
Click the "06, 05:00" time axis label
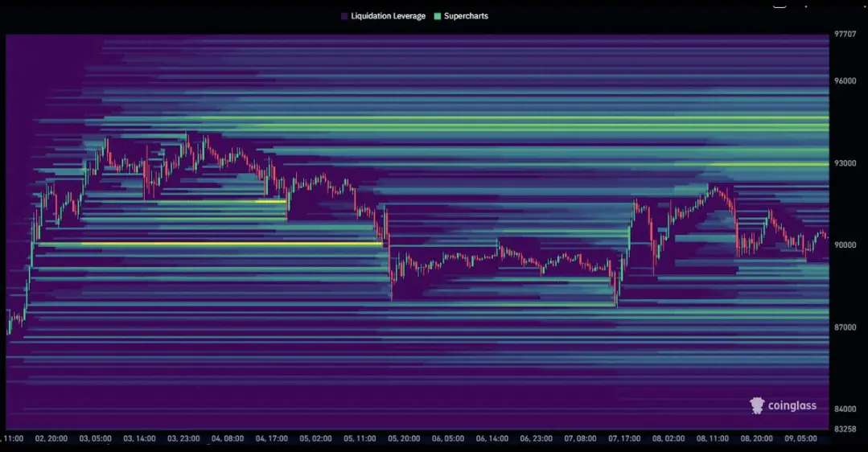448,438
